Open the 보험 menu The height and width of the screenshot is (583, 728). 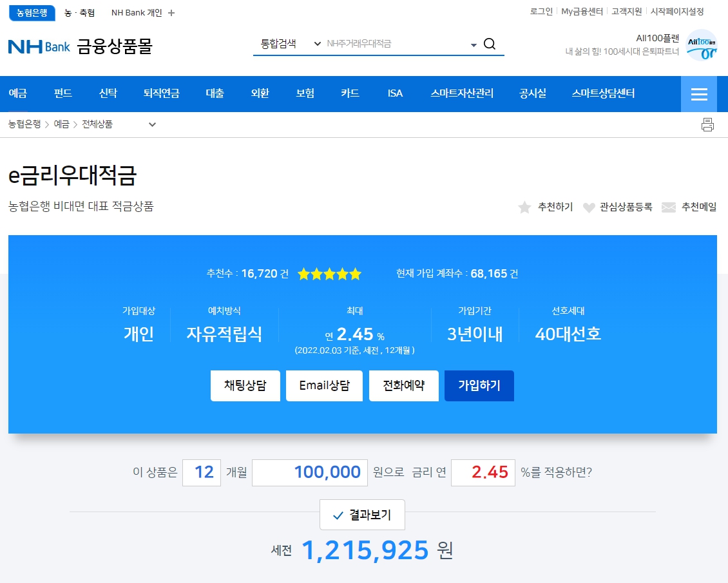pyautogui.click(x=305, y=93)
